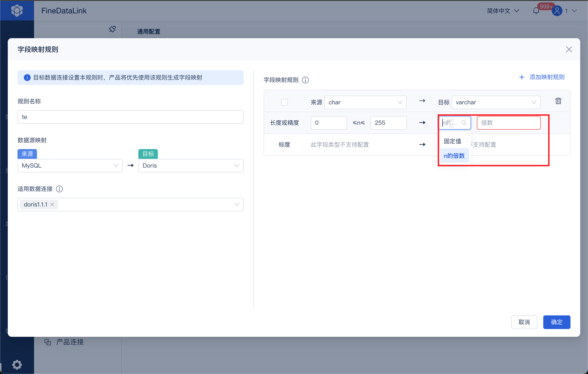Expand the MySQL source dropdown
Image resolution: width=588 pixels, height=374 pixels.
pyautogui.click(x=70, y=166)
